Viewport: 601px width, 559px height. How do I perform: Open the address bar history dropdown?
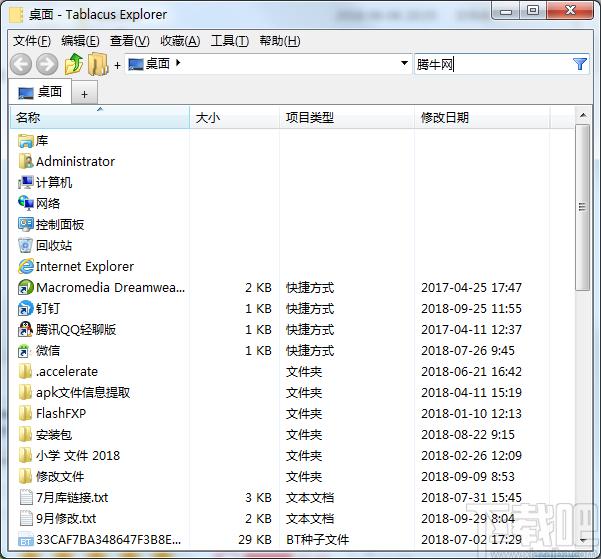[404, 63]
